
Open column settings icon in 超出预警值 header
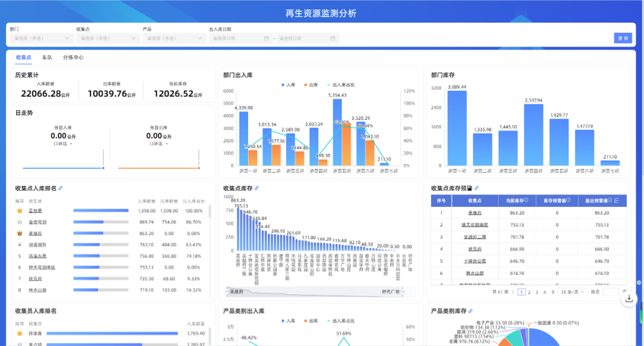616,200
